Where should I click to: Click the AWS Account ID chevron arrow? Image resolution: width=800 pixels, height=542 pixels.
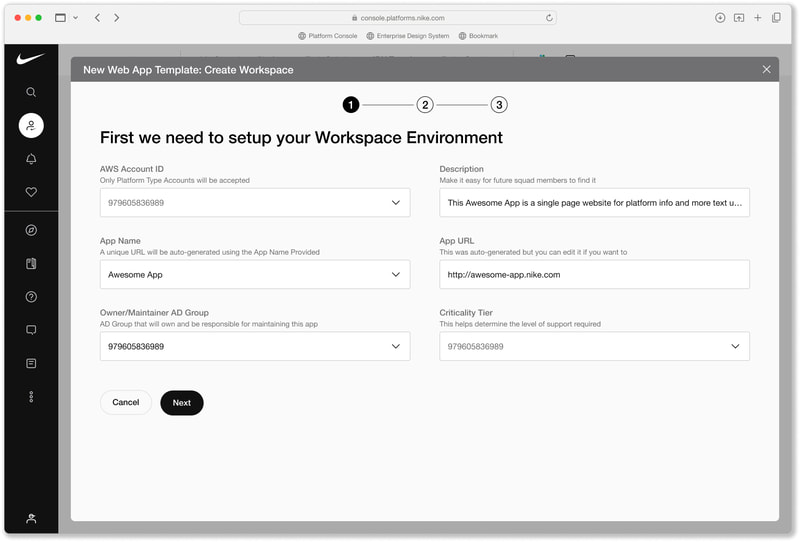click(395, 203)
